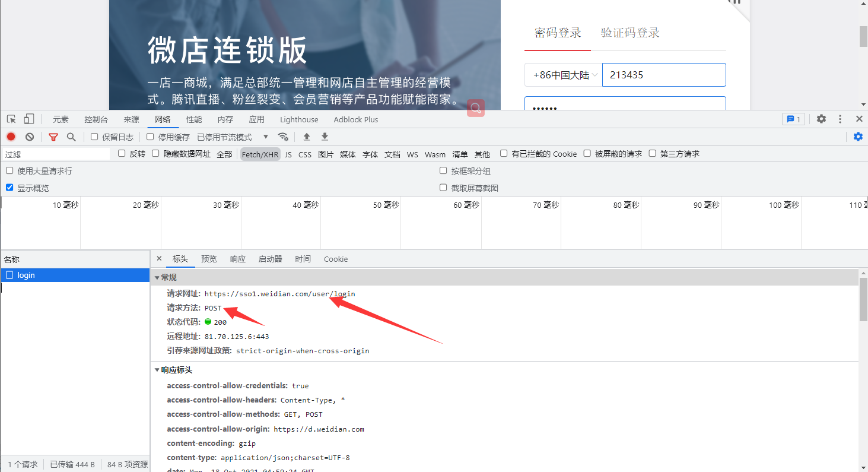Image resolution: width=868 pixels, height=472 pixels.
Task: Close the DevTools panel
Action: coord(859,119)
